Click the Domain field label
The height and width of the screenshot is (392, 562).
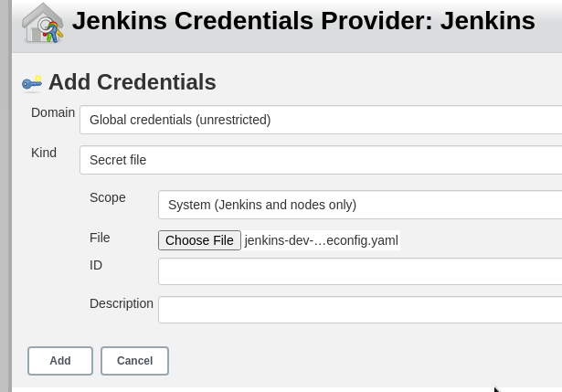53,112
